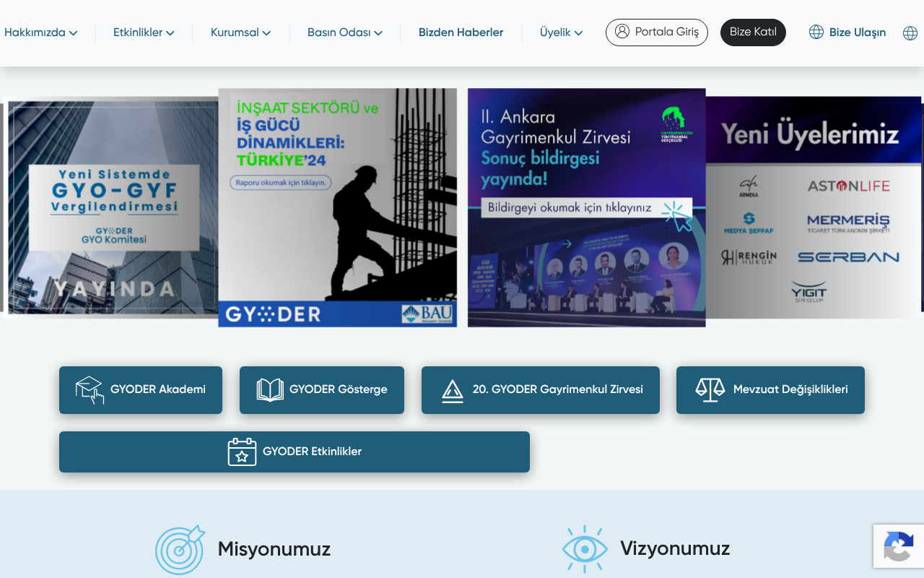The height and width of the screenshot is (578, 924).
Task: Expand the Hakkımızda menu chevron
Action: click(x=74, y=33)
